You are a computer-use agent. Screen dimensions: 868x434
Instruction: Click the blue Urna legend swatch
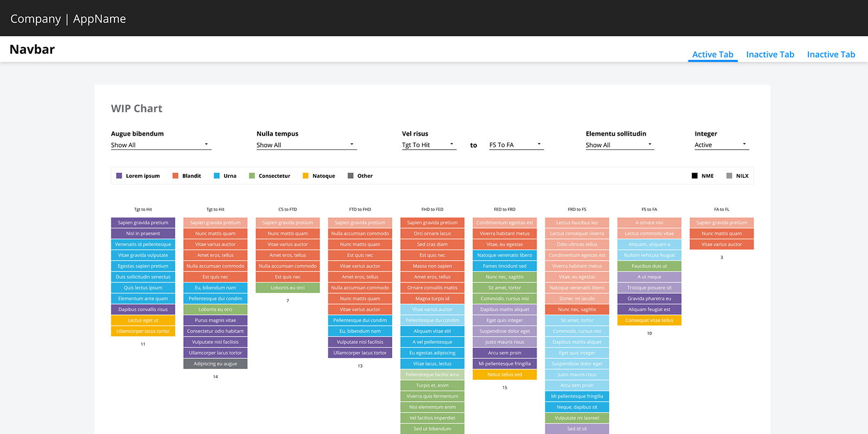pyautogui.click(x=217, y=176)
